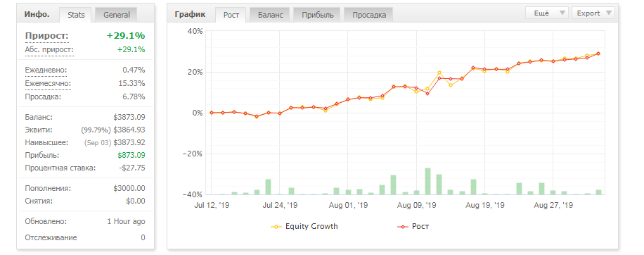This screenshot has width=644, height=255.
Task: Click the tallest green volume bar
Action: (427, 181)
